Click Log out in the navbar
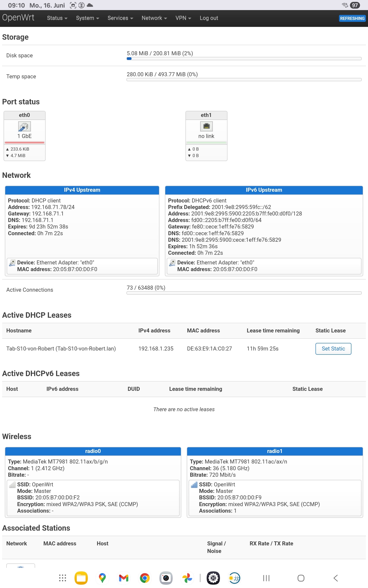This screenshot has height=588, width=368. coord(209,18)
